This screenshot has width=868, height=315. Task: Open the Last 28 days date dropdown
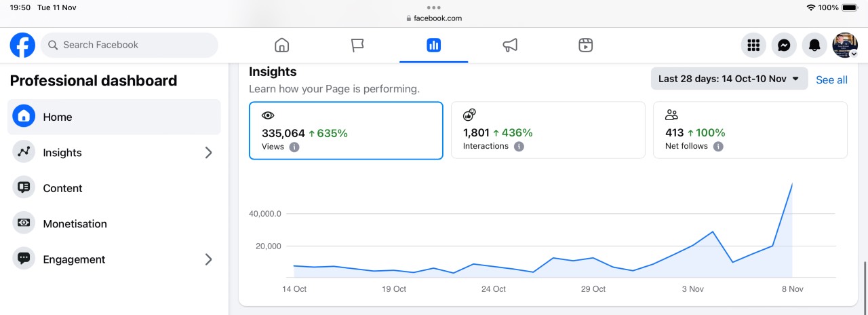tap(729, 79)
